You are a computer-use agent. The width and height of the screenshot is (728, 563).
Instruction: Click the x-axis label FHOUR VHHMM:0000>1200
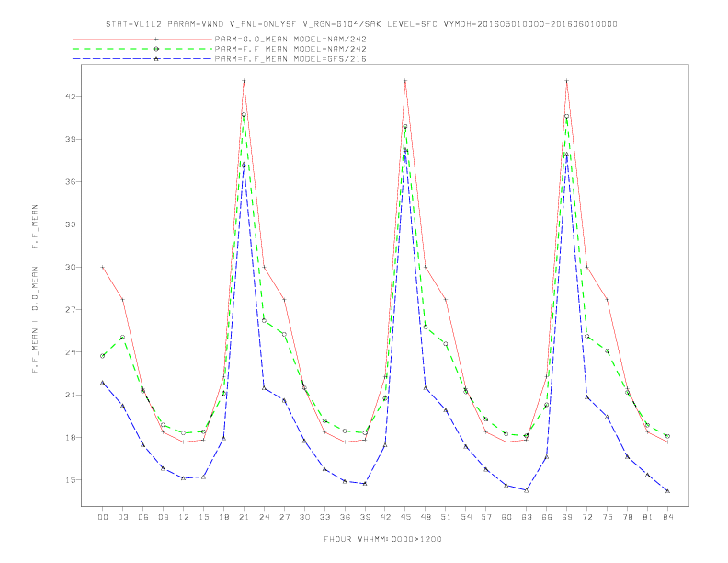pos(382,539)
